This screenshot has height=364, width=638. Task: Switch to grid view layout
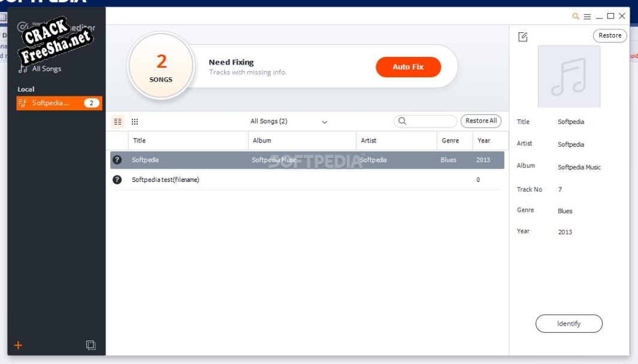point(135,122)
